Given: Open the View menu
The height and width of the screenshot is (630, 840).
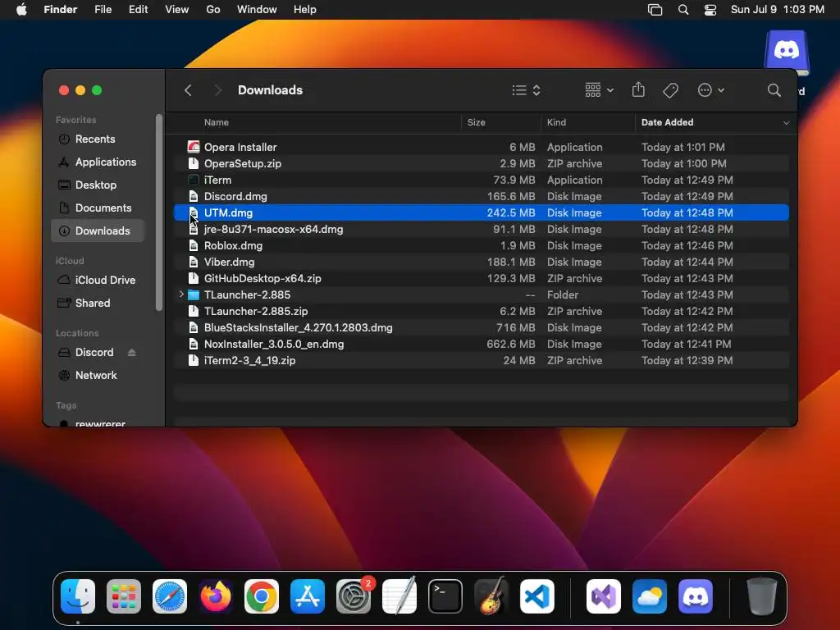Looking at the screenshot, I should [x=177, y=10].
